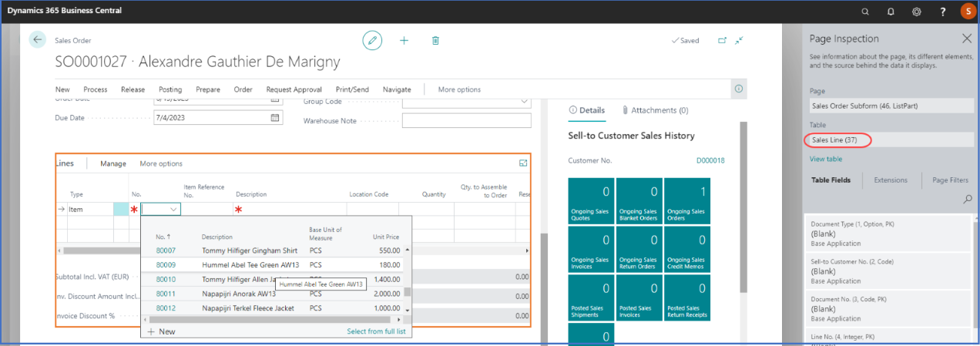Open the Request Approval menu
Viewport: 980px width, 346px height.
[x=294, y=89]
